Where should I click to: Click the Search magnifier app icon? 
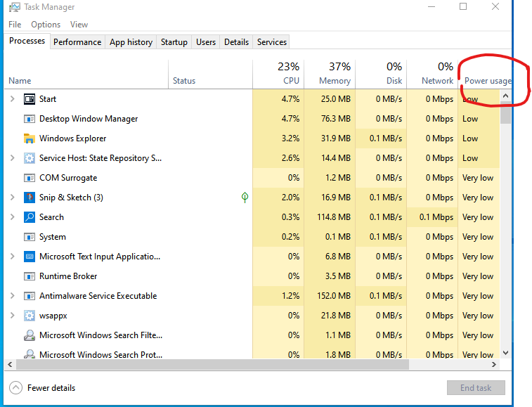pyautogui.click(x=30, y=217)
